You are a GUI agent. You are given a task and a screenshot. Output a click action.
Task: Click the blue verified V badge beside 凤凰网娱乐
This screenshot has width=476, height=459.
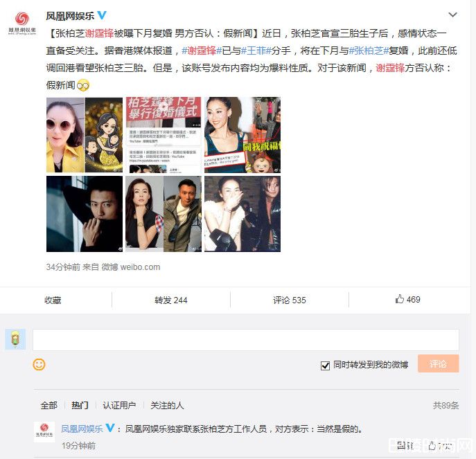point(102,15)
